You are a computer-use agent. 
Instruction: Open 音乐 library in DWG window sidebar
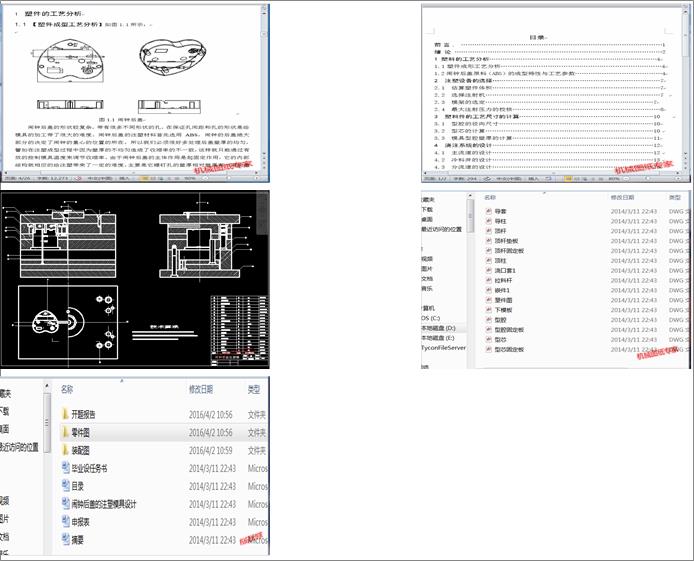pos(427,288)
